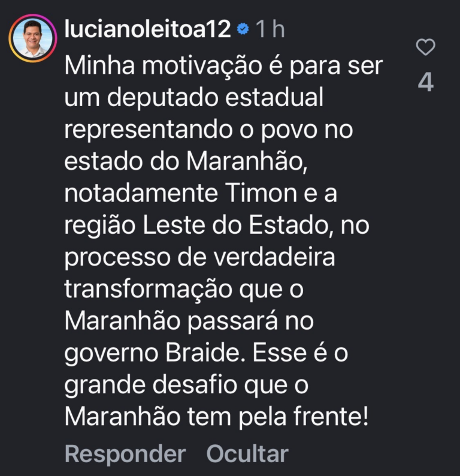Click the words "um deputado estadual"
460x476 pixels.
193,98
